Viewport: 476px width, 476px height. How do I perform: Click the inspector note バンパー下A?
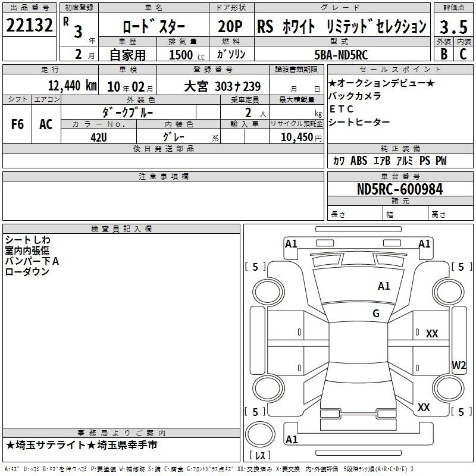click(32, 261)
